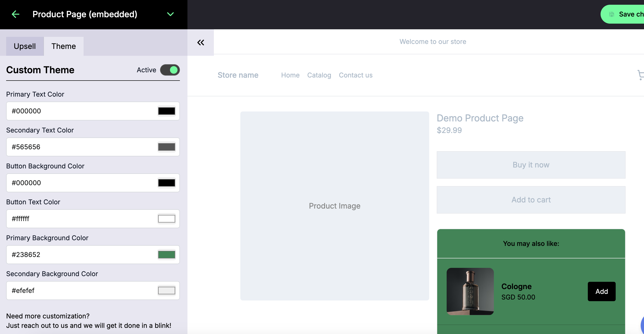Open the Home link in store navigation
Screen dimensions: 644x334
pos(290,75)
